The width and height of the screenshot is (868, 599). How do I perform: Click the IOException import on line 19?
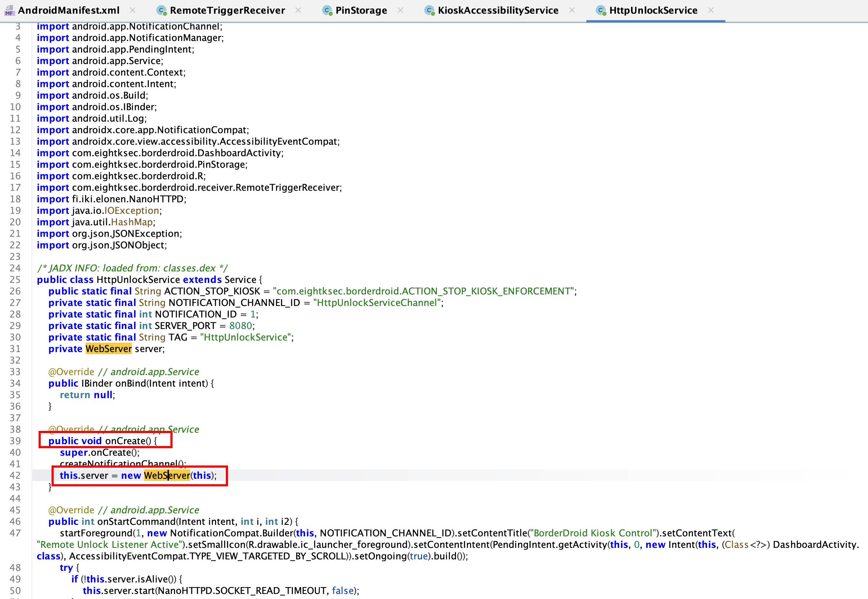pyautogui.click(x=99, y=211)
